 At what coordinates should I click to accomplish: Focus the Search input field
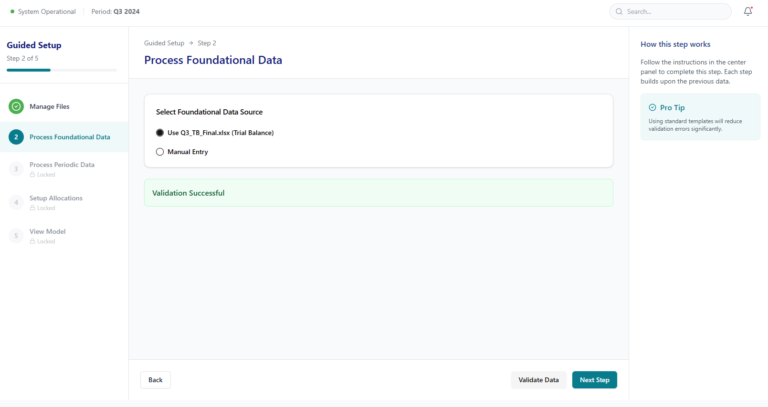click(675, 12)
